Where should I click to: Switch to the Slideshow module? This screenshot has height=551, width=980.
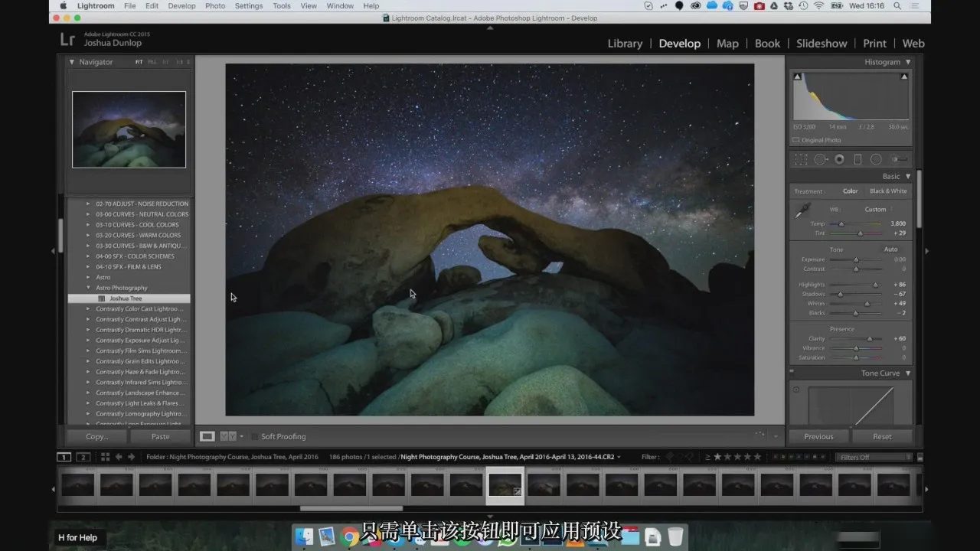822,44
